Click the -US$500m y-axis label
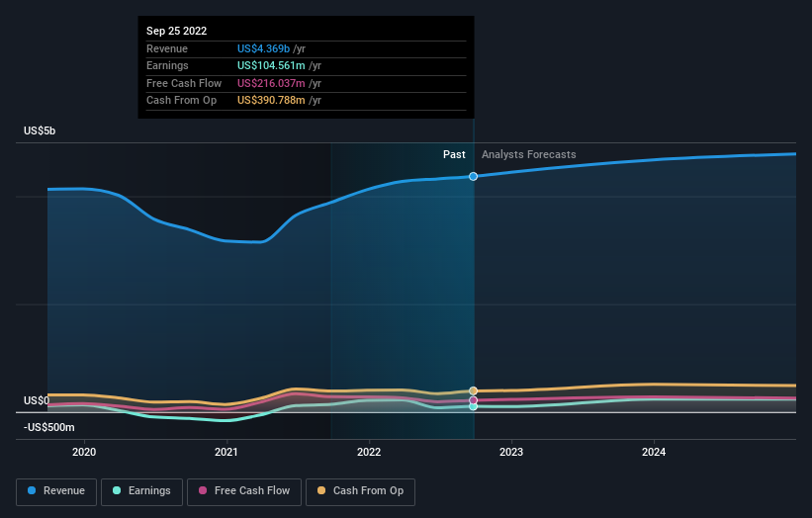 (49, 427)
